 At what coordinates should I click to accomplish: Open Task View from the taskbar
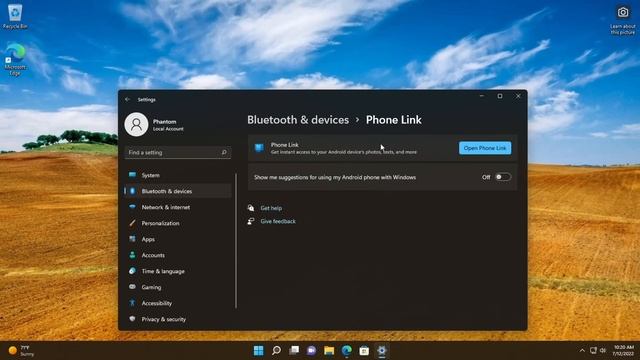pos(294,350)
